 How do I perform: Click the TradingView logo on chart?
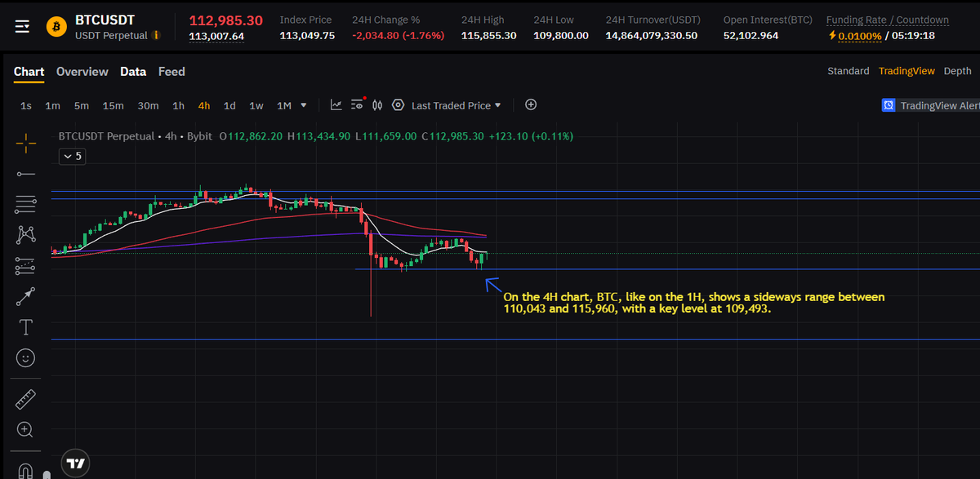tap(75, 463)
